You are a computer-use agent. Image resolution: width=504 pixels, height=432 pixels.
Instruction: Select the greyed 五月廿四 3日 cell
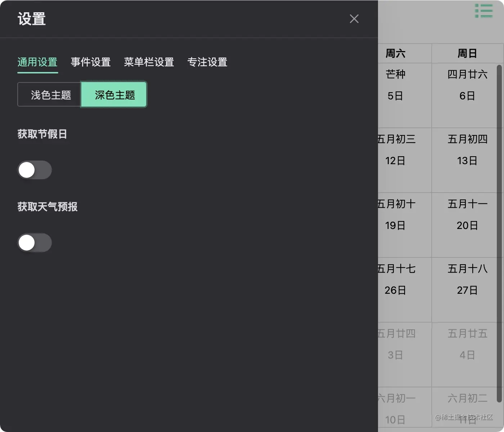pyautogui.click(x=405, y=355)
